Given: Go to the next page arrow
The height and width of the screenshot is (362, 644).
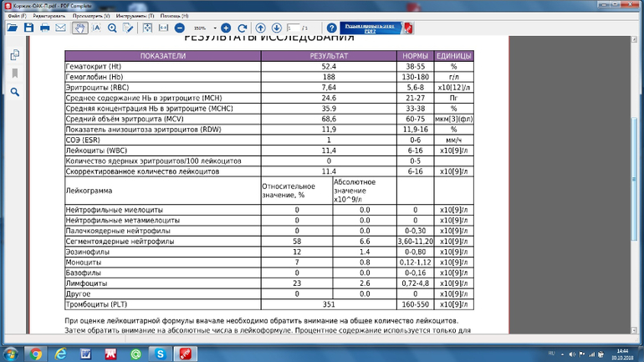Looking at the screenshot, I should tap(277, 28).
